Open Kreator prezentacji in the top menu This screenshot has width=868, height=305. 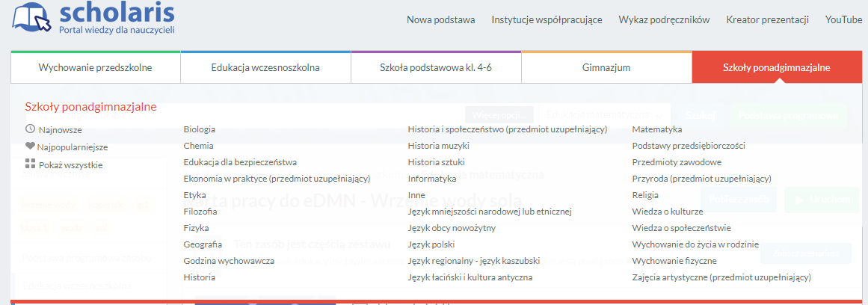(767, 20)
